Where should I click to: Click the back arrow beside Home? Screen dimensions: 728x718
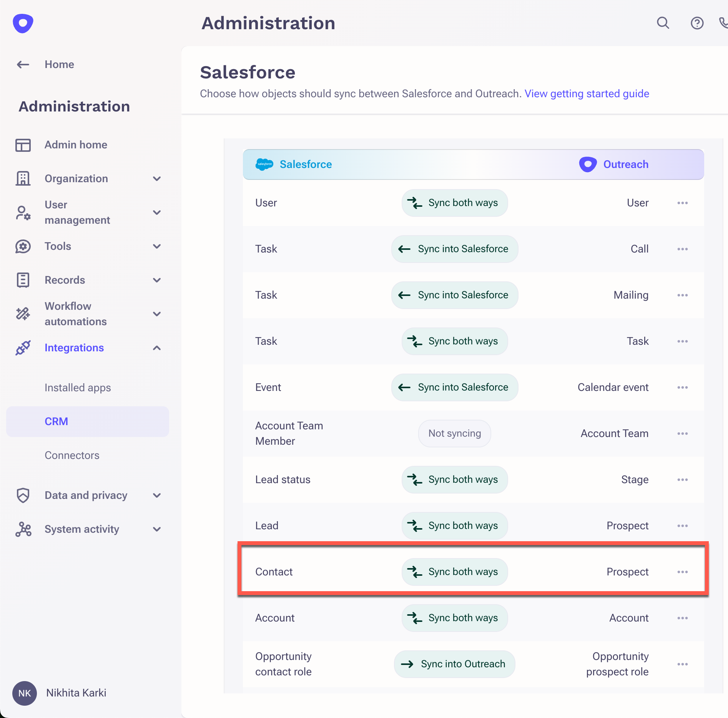click(23, 65)
